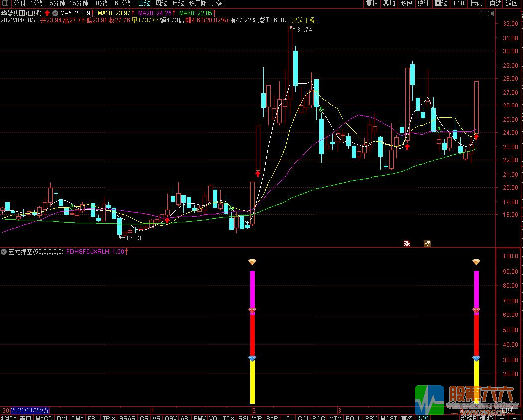Screen dimensions: 523x420
Task: Select the VOL-TDX indicator tab
Action: coord(222,418)
